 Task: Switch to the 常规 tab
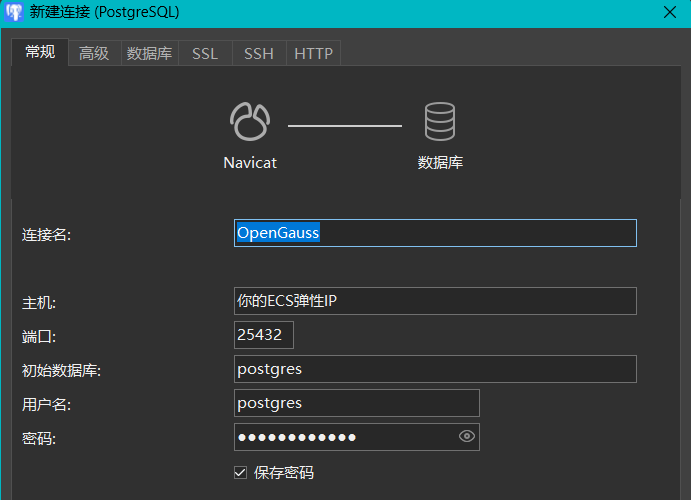(x=40, y=52)
